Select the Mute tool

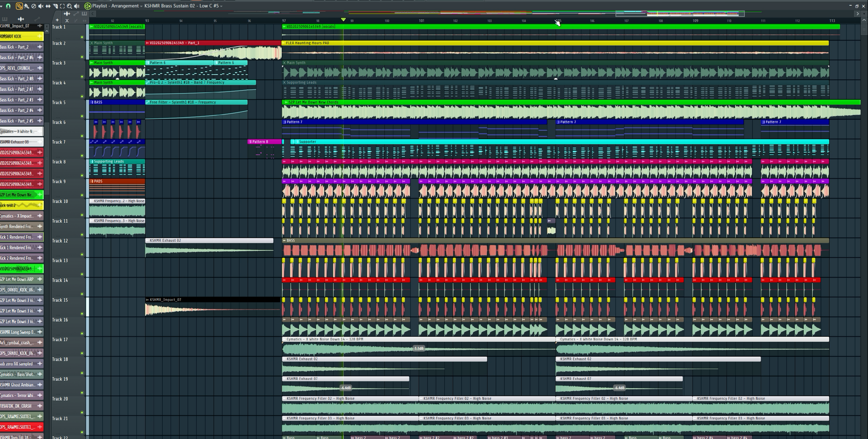pos(41,6)
